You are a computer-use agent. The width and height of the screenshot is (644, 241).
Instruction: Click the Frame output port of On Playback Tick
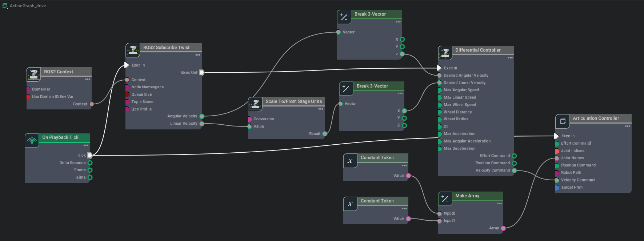click(90, 170)
